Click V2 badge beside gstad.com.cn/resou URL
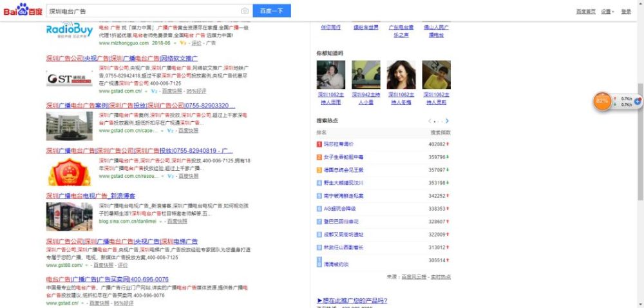Screen dimensions: 644x308 click(x=171, y=176)
